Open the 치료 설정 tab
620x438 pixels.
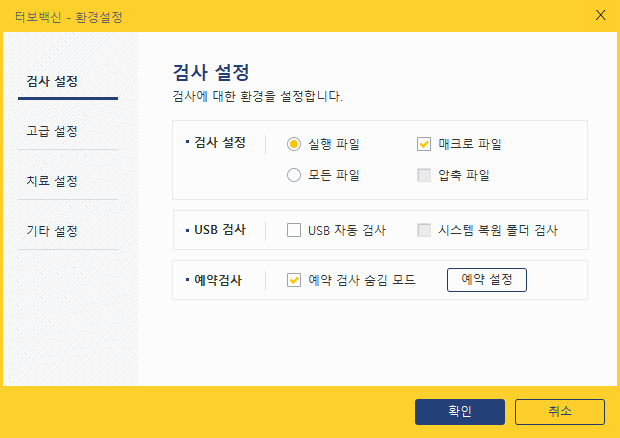click(52, 181)
